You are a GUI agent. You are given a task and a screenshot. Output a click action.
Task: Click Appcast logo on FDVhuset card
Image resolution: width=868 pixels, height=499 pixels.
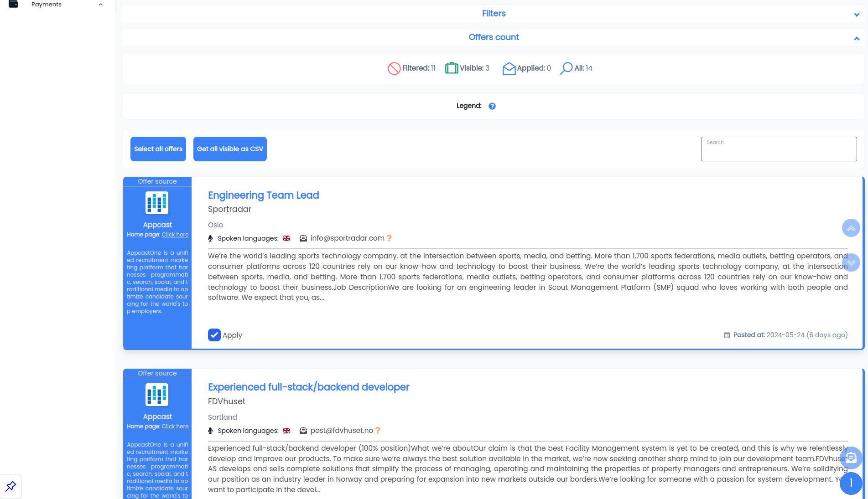coord(157,395)
